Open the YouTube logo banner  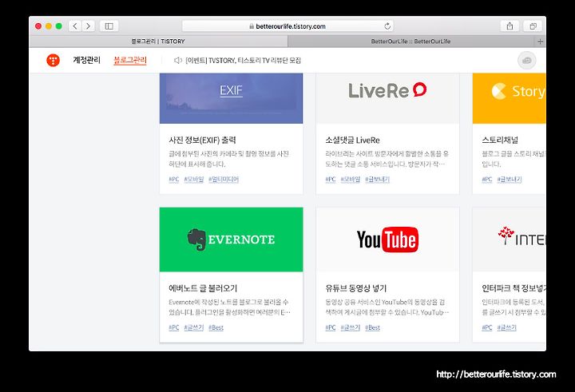coord(387,240)
